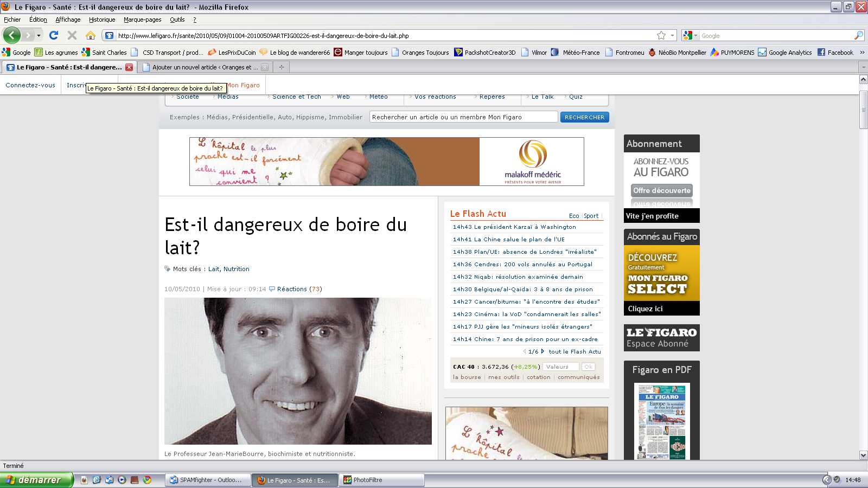Screen dimensions: 868x488
Task: Click the Connectez-vous link
Action: point(30,85)
